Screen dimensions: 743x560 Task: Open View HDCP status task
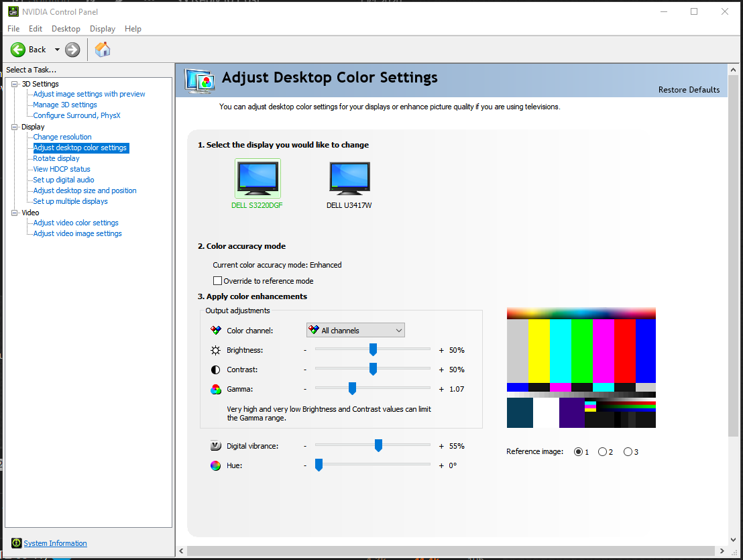(x=62, y=169)
